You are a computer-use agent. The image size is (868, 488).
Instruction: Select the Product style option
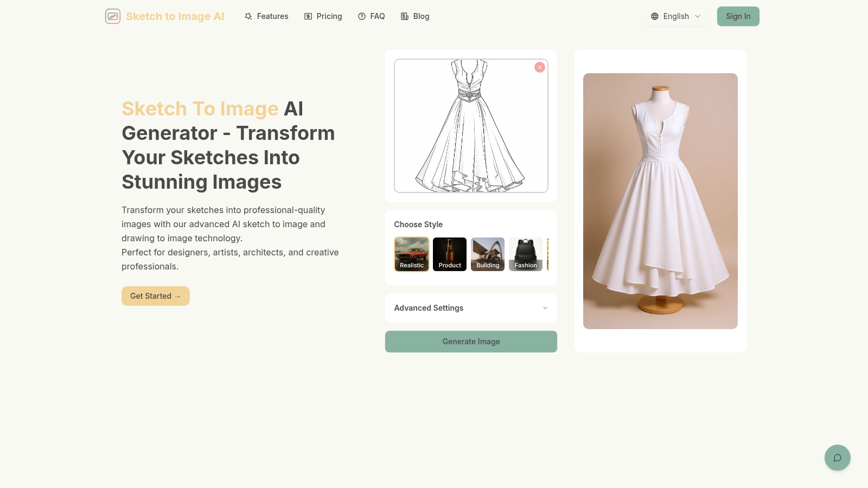click(450, 254)
